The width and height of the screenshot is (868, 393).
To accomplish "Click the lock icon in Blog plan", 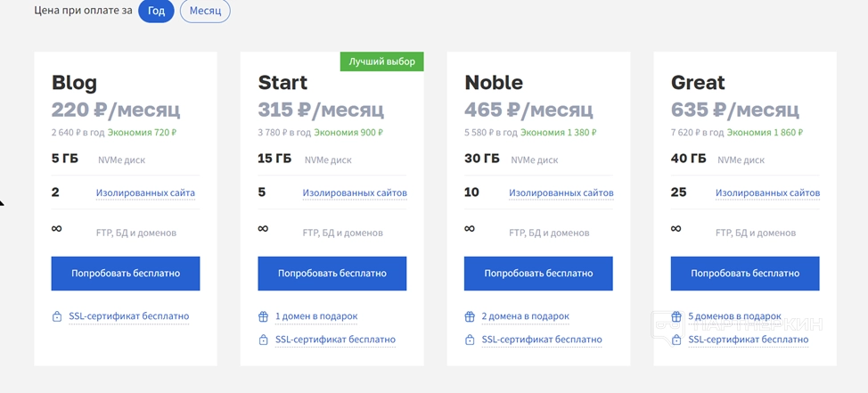I will (x=56, y=316).
